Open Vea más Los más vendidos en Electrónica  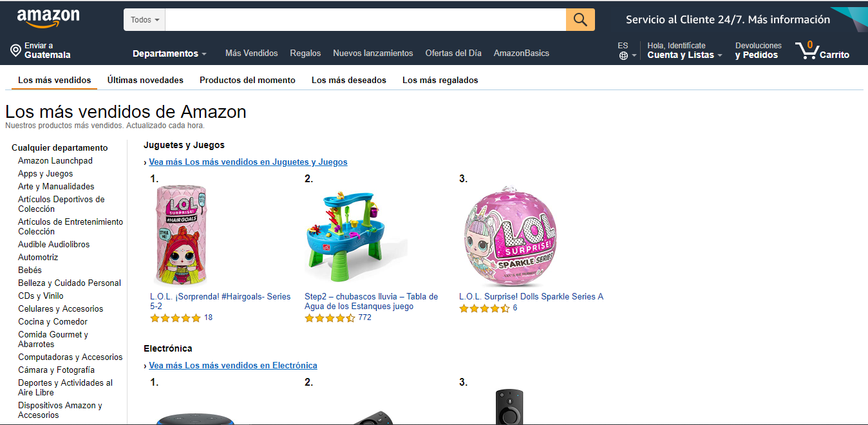point(233,366)
